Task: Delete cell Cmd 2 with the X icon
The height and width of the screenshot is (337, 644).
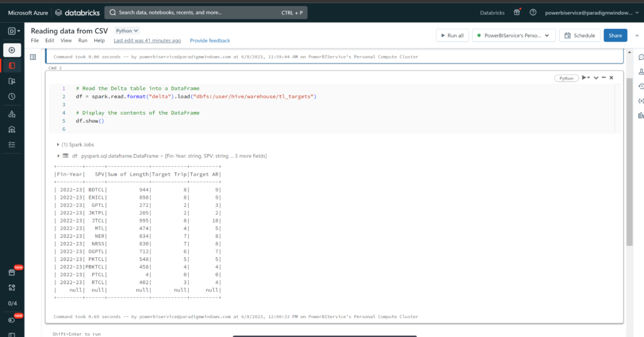Action: coord(611,77)
